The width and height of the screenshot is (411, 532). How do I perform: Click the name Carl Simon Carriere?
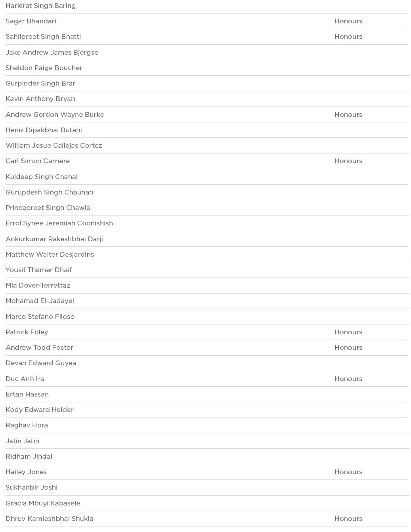(x=38, y=161)
